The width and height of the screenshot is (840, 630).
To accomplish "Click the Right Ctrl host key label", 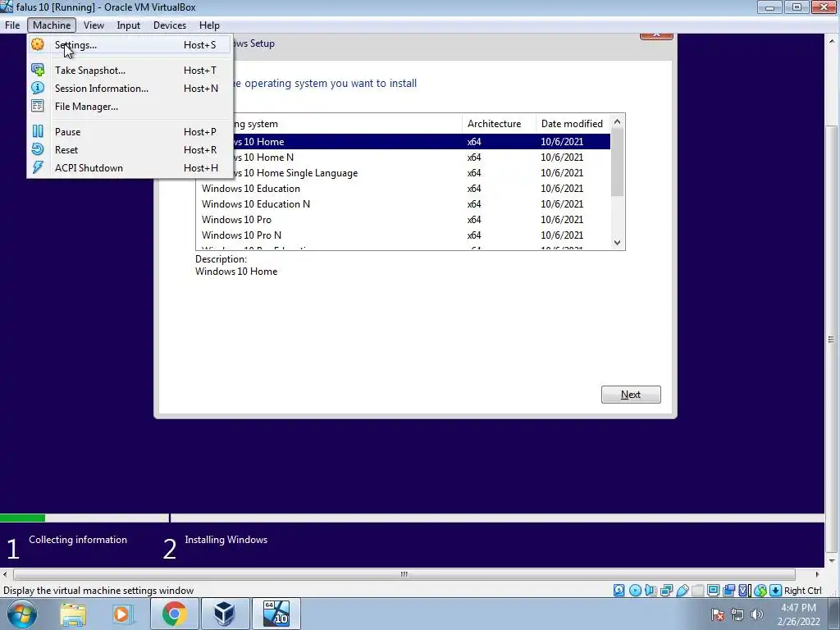I will tap(802, 591).
